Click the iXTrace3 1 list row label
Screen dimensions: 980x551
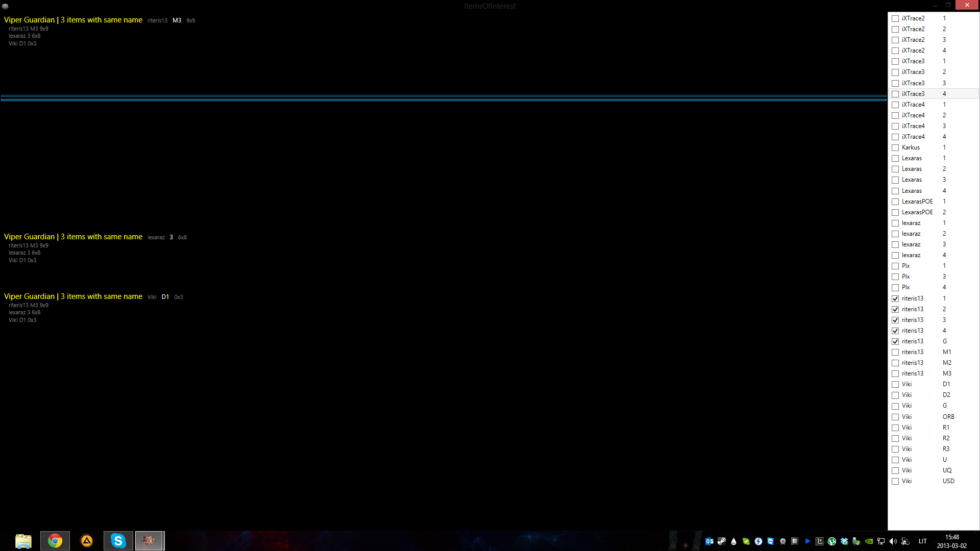tap(913, 61)
